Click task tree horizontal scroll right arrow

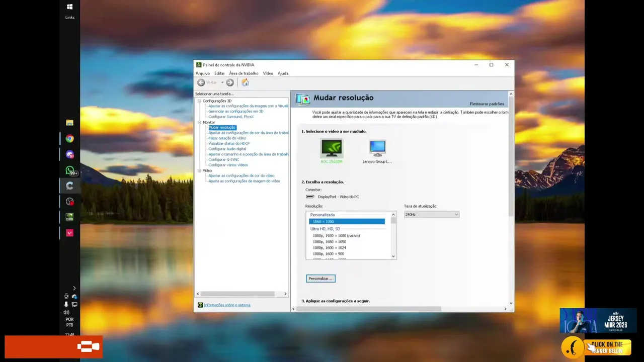[285, 294]
